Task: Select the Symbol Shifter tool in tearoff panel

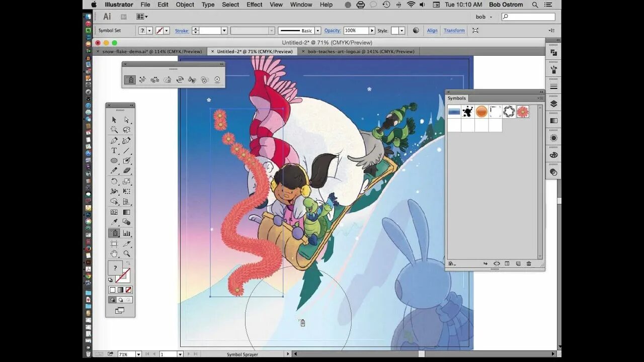Action: (x=142, y=79)
